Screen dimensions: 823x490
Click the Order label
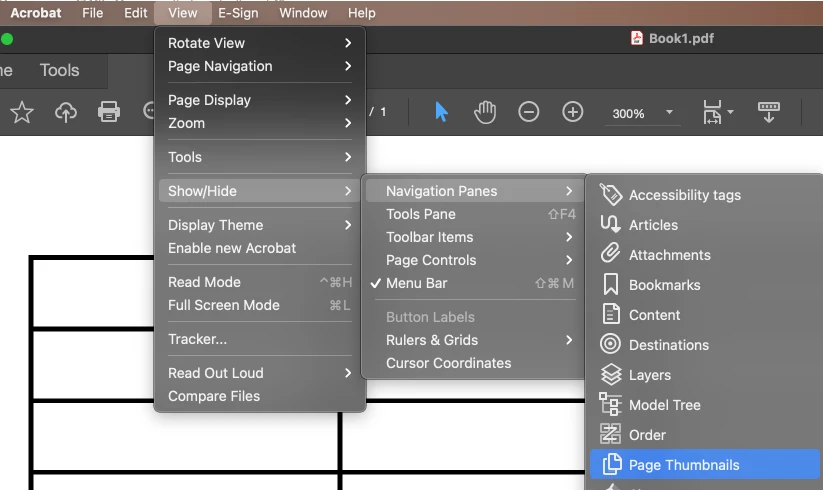(x=647, y=435)
